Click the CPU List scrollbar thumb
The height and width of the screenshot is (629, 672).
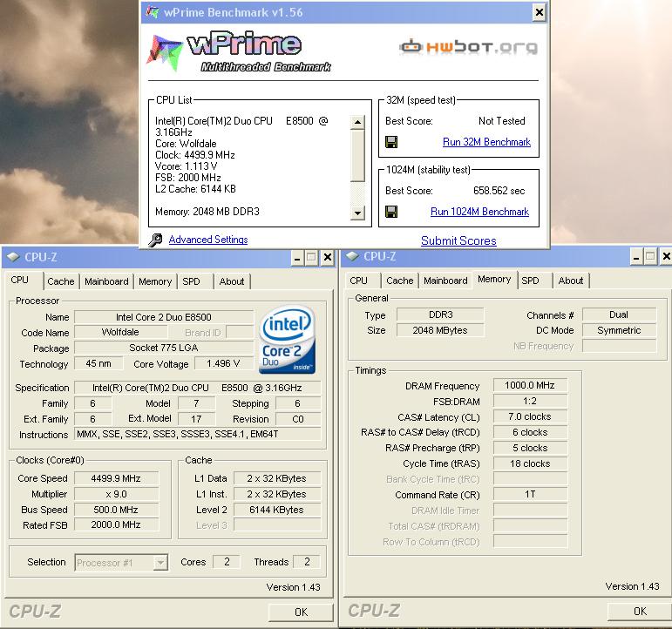click(357, 155)
